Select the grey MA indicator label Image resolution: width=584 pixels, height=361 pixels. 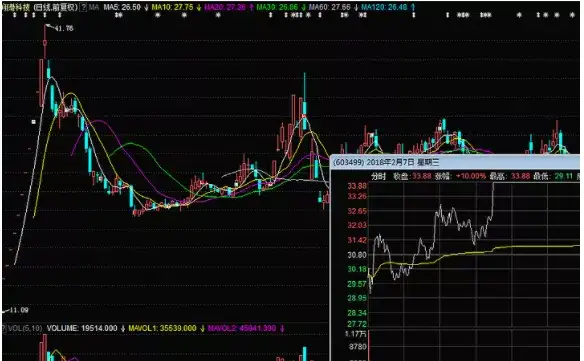(x=94, y=7)
